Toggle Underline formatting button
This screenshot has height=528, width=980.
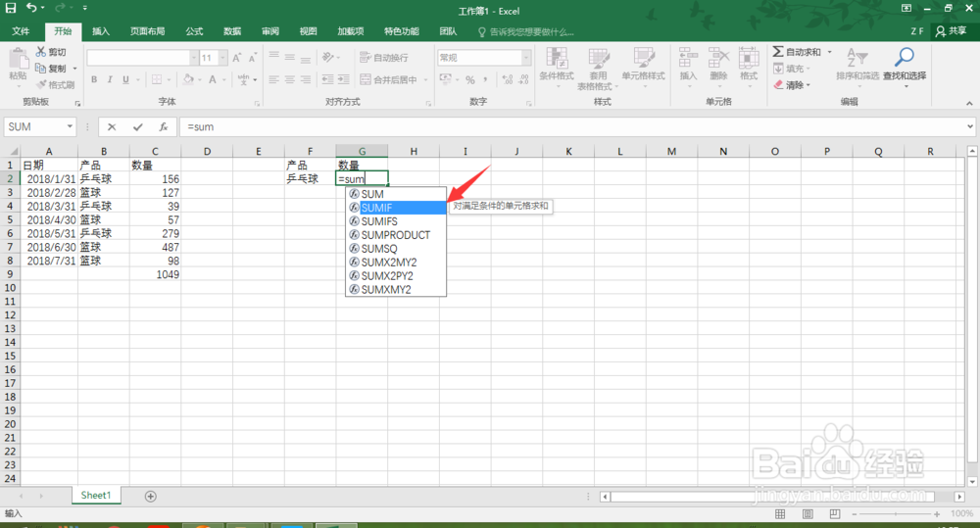click(x=125, y=79)
